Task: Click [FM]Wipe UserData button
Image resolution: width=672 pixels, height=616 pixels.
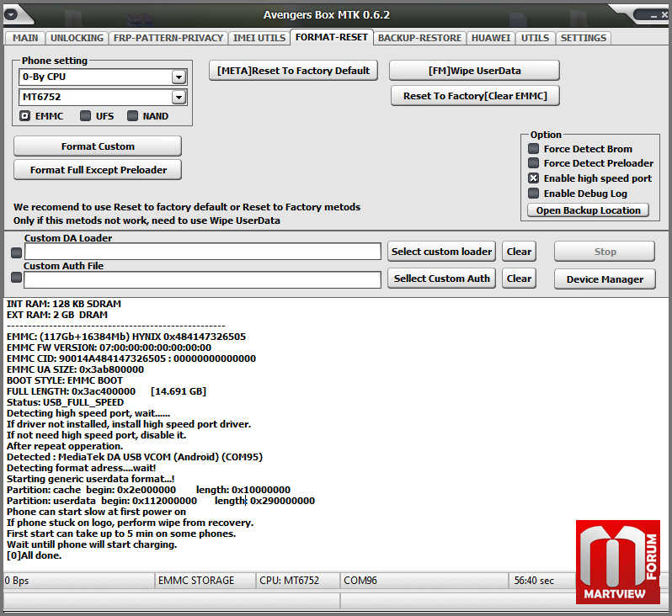Action: coord(474,71)
